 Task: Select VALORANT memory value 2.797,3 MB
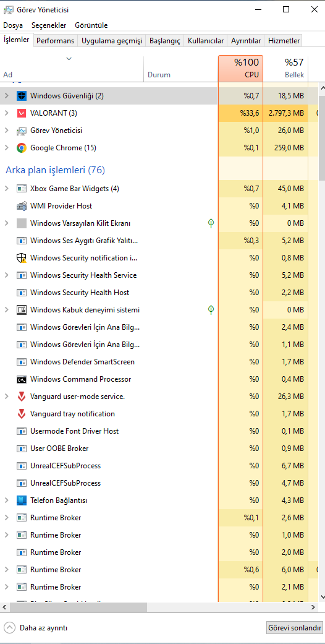pyautogui.click(x=287, y=113)
